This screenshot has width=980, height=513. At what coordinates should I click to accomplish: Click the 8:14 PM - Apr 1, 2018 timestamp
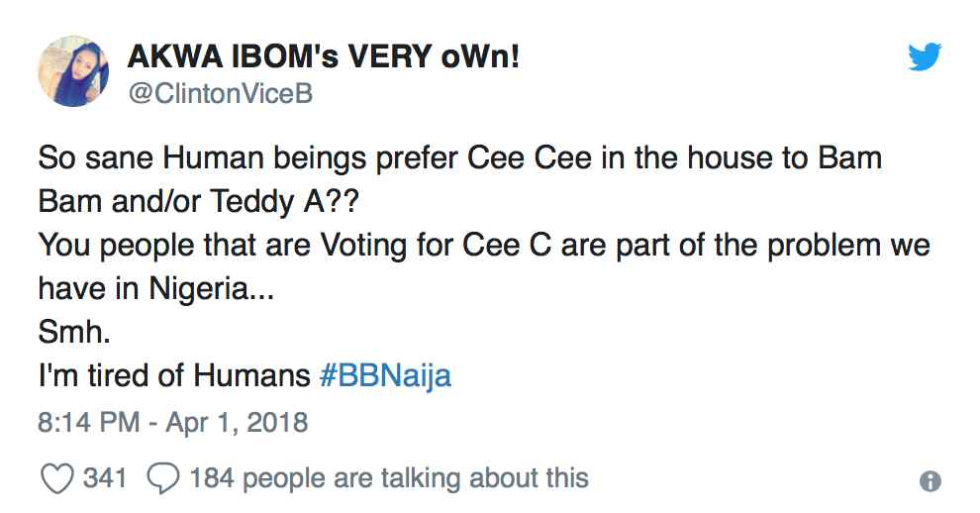click(173, 423)
